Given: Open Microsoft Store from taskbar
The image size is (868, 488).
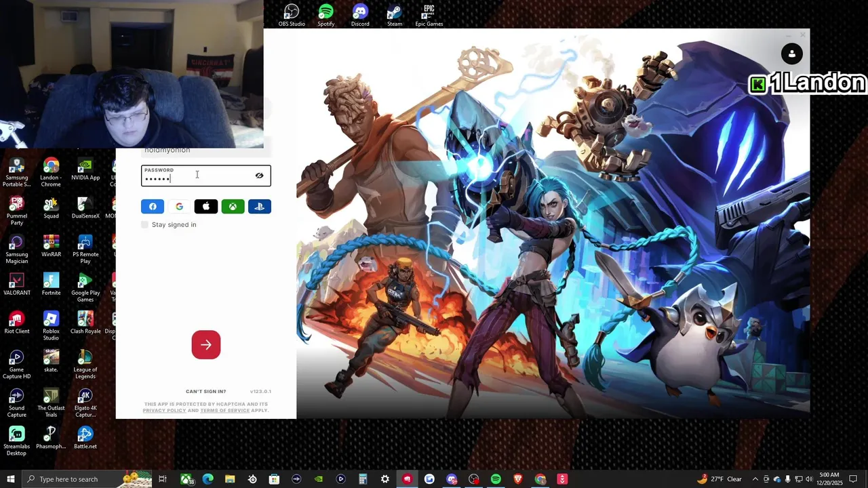Looking at the screenshot, I should (274, 479).
